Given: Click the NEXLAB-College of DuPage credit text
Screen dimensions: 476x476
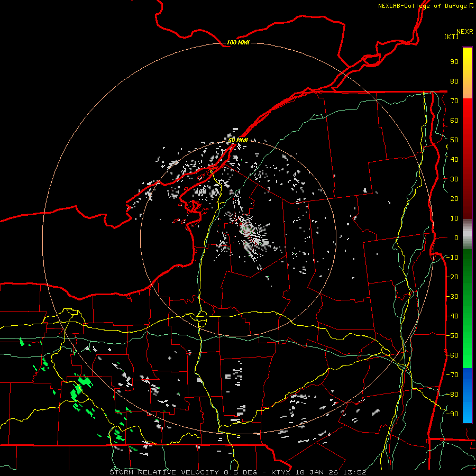Looking at the screenshot, I should click(x=425, y=6).
